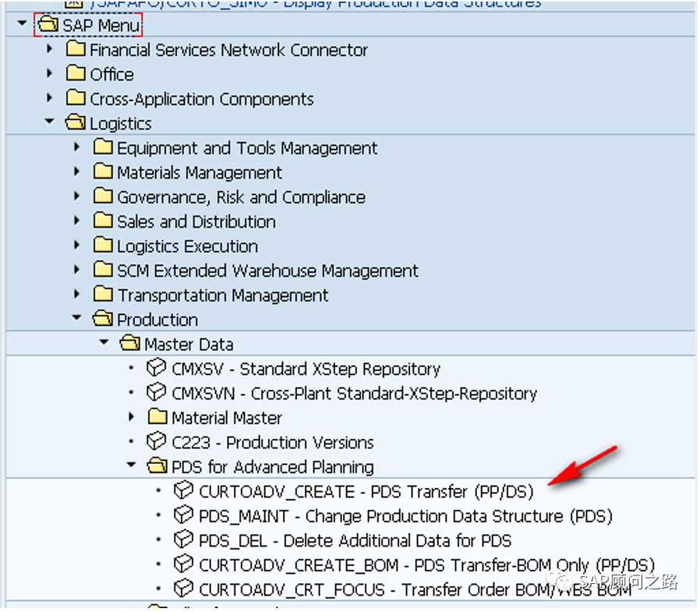Expand the Material Master folder arrow
Viewport: 700px width, 612px height.
click(x=132, y=417)
